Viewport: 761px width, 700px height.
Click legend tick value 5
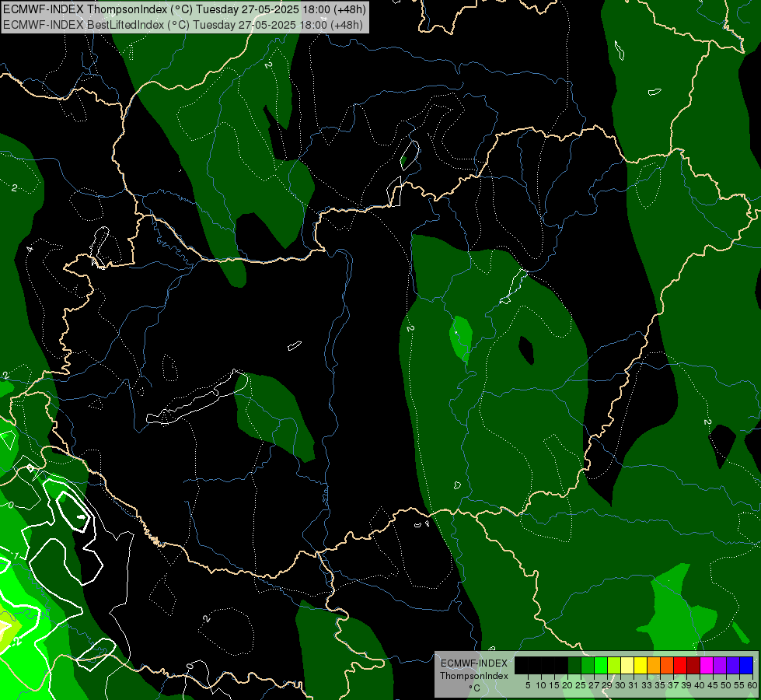[x=528, y=685]
